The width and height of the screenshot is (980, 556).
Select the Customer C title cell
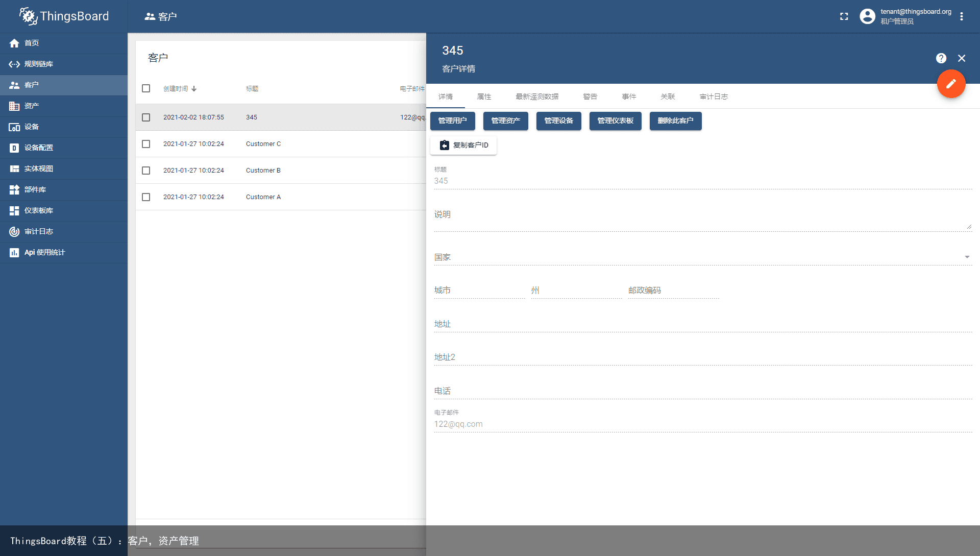[263, 144]
